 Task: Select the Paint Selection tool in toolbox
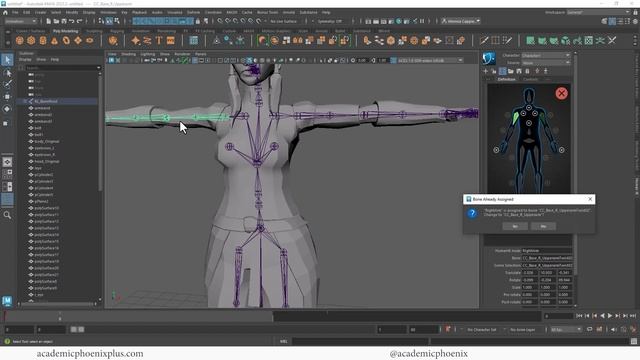pyautogui.click(x=7, y=84)
